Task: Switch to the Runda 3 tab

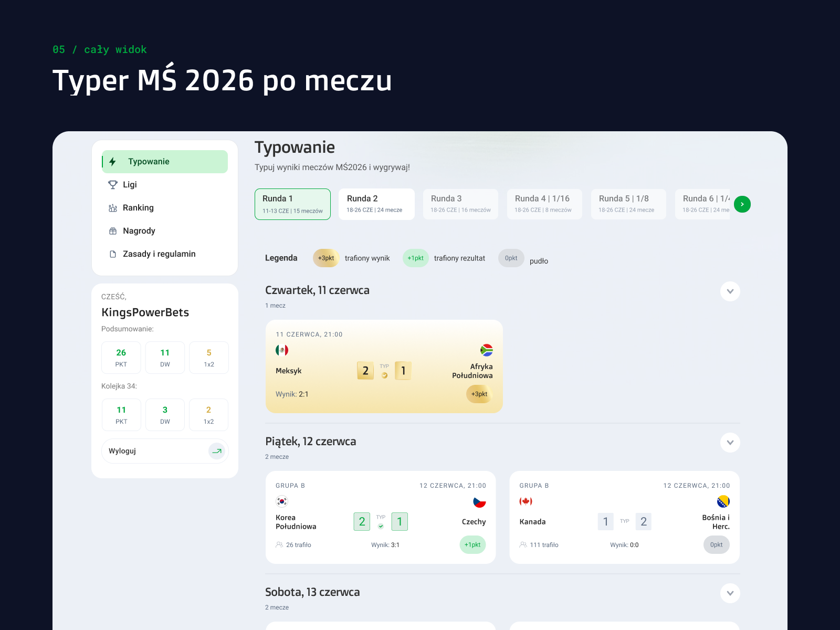Action: coord(460,204)
